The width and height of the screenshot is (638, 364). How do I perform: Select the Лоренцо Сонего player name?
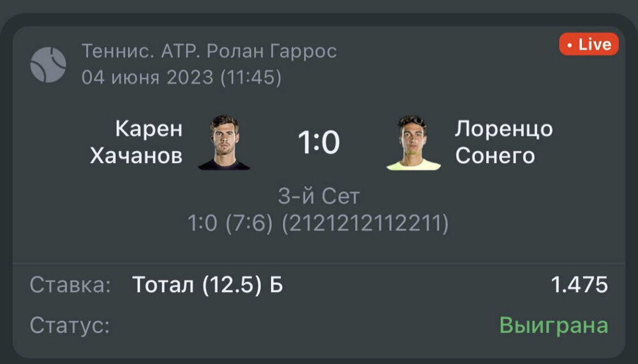coord(503,142)
